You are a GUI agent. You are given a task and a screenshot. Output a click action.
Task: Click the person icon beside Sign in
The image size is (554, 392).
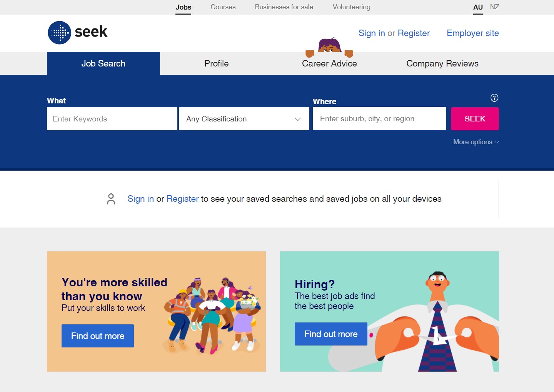111,199
